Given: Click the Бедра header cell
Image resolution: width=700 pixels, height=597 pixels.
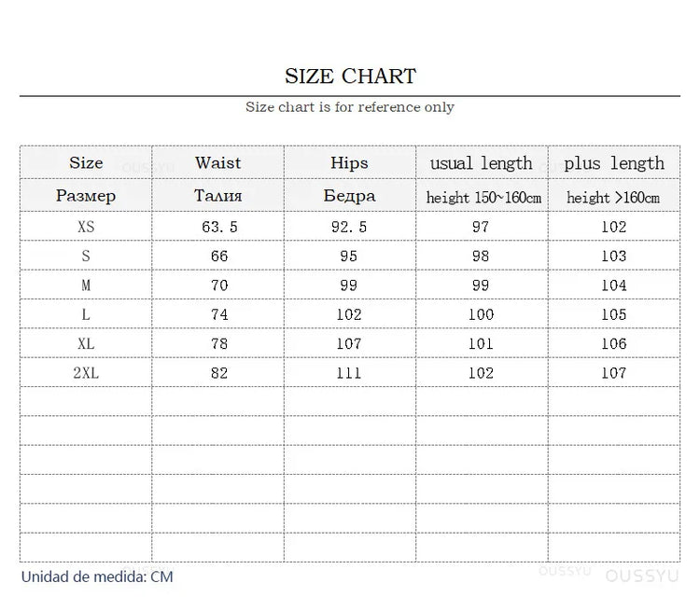Looking at the screenshot, I should coord(349,196).
